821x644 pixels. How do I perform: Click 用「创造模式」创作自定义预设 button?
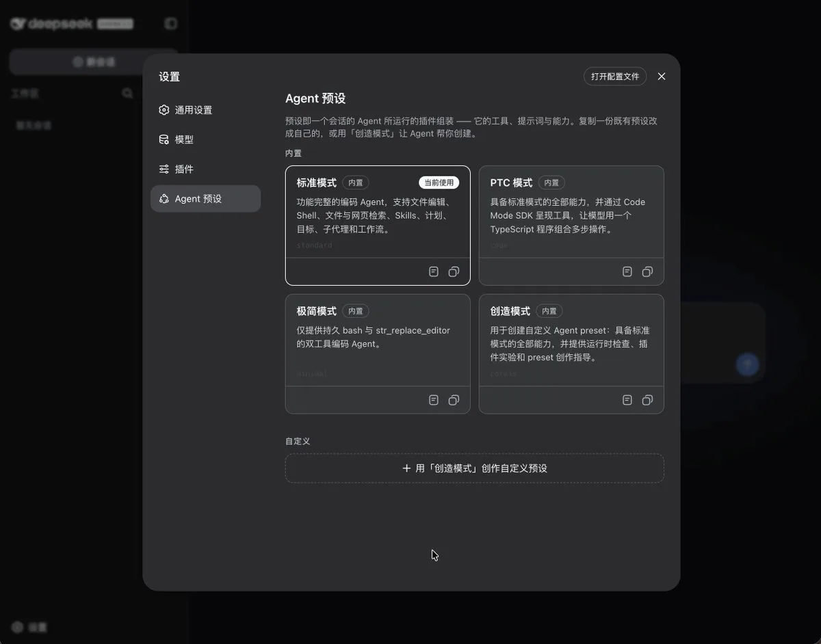click(475, 468)
